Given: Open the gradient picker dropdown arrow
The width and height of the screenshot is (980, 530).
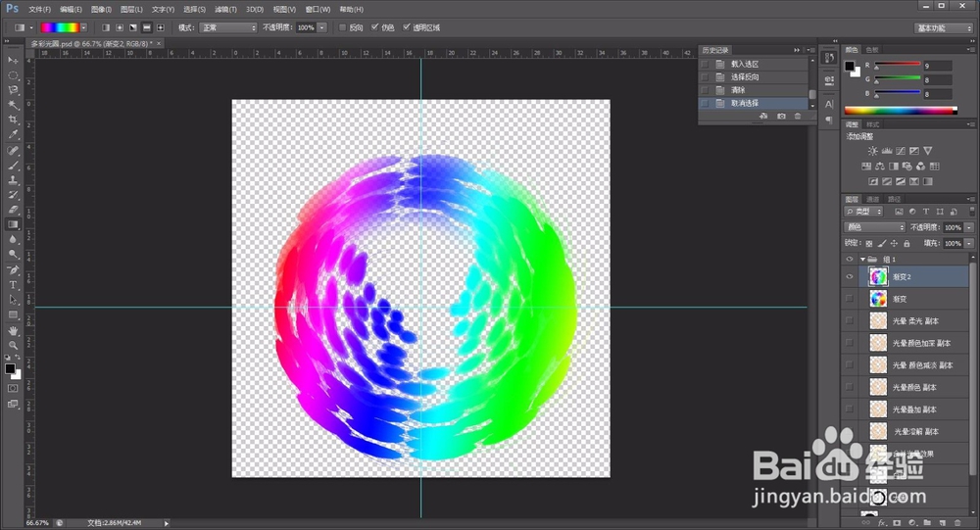Looking at the screenshot, I should pos(83,27).
